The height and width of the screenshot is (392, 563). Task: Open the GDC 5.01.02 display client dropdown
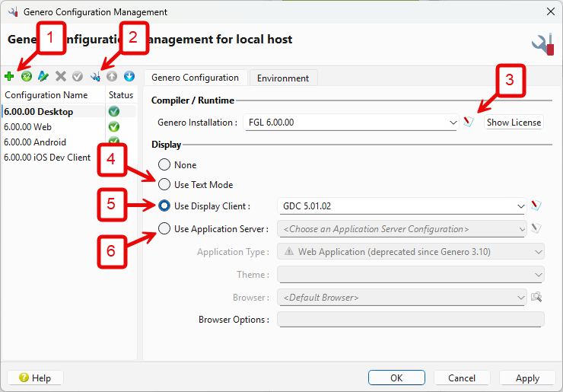pos(402,206)
